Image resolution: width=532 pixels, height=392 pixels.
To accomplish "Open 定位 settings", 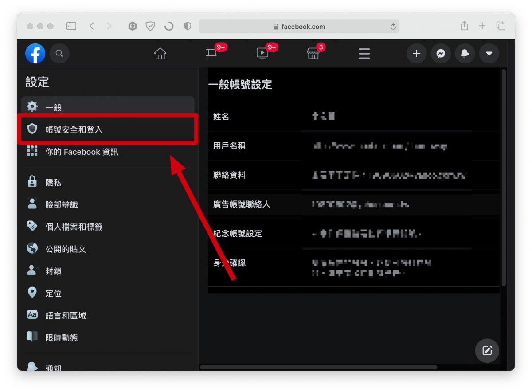I will pos(108,293).
